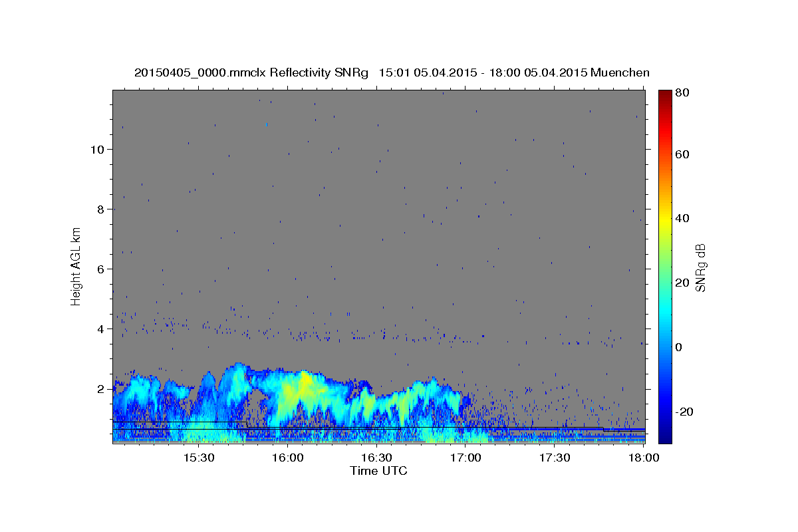
Task: Click the 16:30 time tick label
Action: [377, 458]
